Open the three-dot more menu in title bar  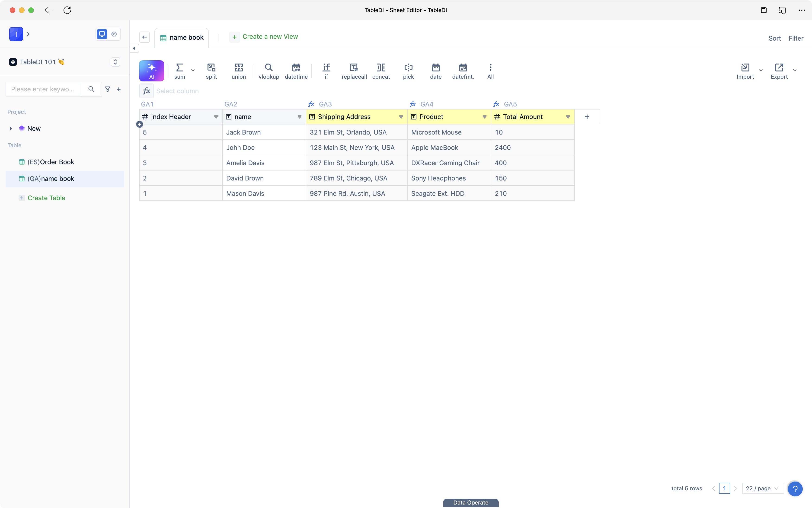802,10
